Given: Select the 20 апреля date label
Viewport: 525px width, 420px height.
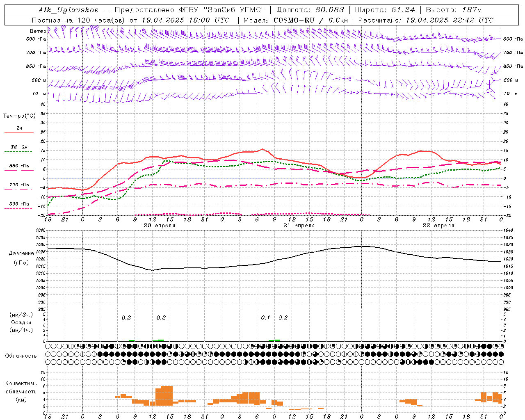Looking at the screenshot, I should [160, 226].
